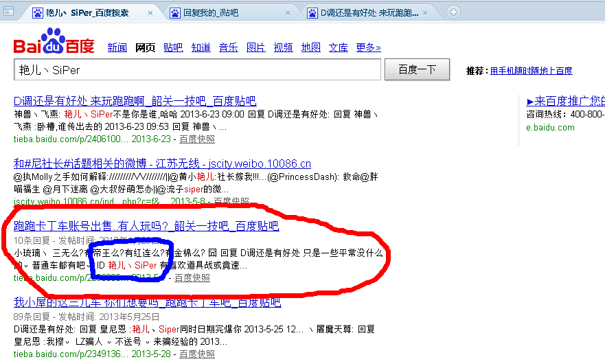Click highlighted 艳儿丶SiPer in first result snippet
The height and width of the screenshot is (364, 605).
89,114
